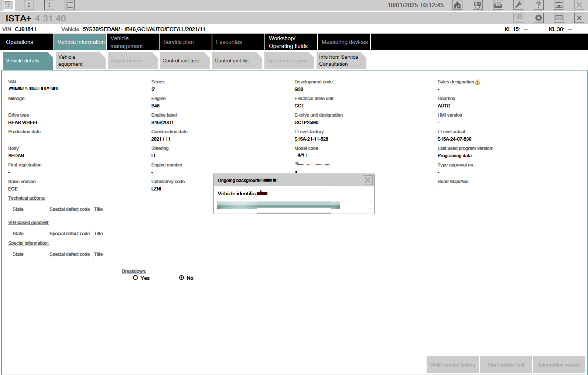Viewport: 588px width, 375px height.
Task: Click upholstery code value LZNI
Action: pos(156,189)
